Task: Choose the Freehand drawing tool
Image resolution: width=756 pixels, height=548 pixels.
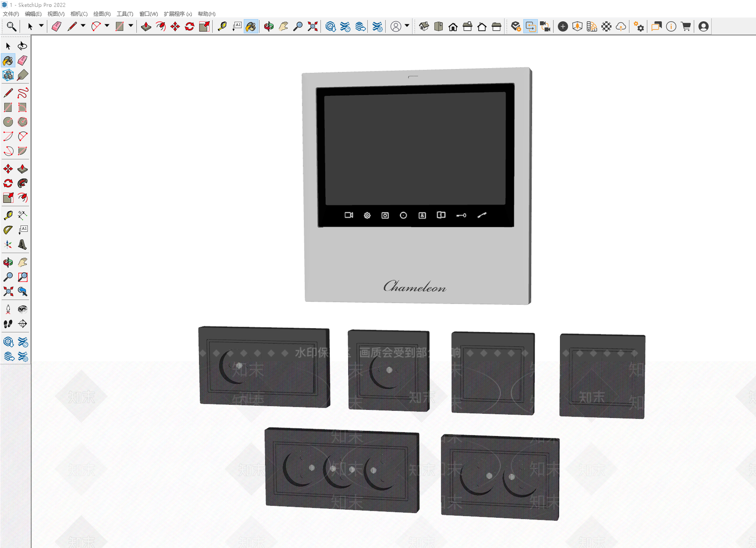Action: point(22,93)
